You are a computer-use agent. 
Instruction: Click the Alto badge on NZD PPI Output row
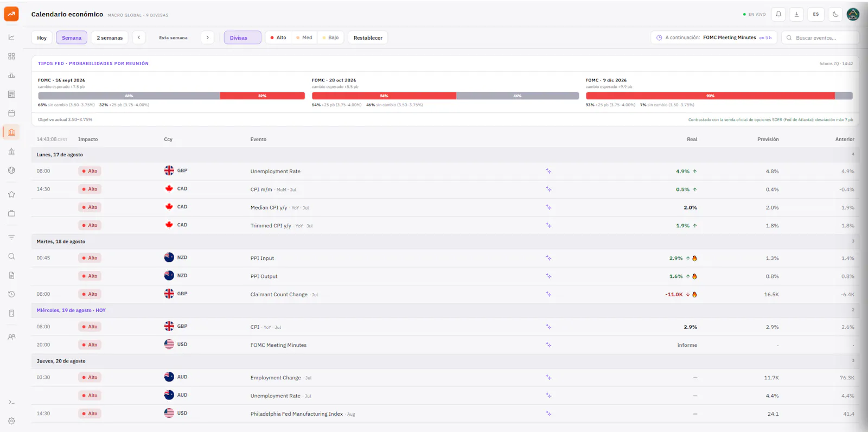(90, 276)
